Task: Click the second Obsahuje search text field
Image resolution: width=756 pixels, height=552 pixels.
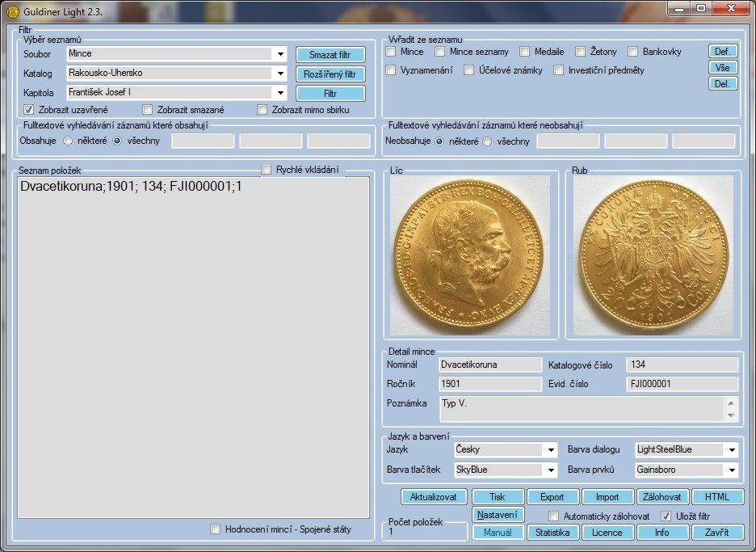Action: pos(271,141)
